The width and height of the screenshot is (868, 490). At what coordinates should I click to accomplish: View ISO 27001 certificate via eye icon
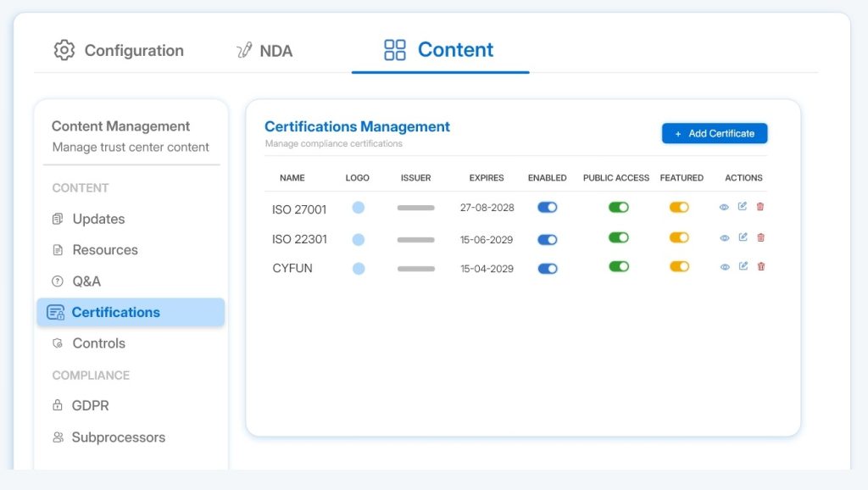pyautogui.click(x=724, y=207)
